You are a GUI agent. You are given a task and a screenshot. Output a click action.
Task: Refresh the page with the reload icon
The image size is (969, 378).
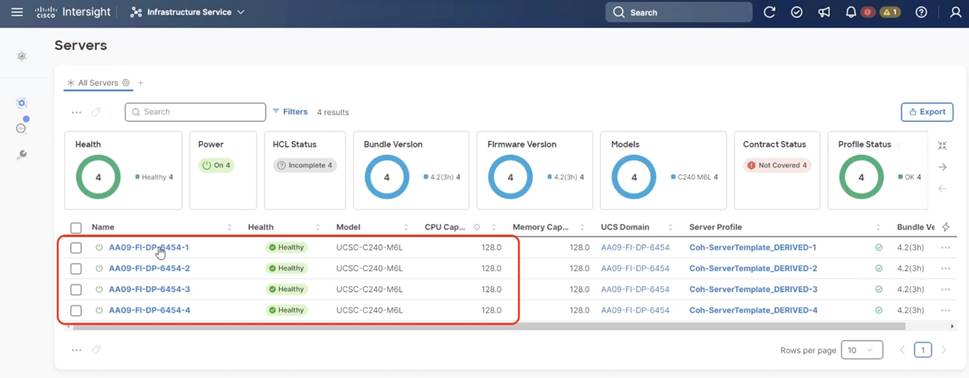tap(769, 12)
